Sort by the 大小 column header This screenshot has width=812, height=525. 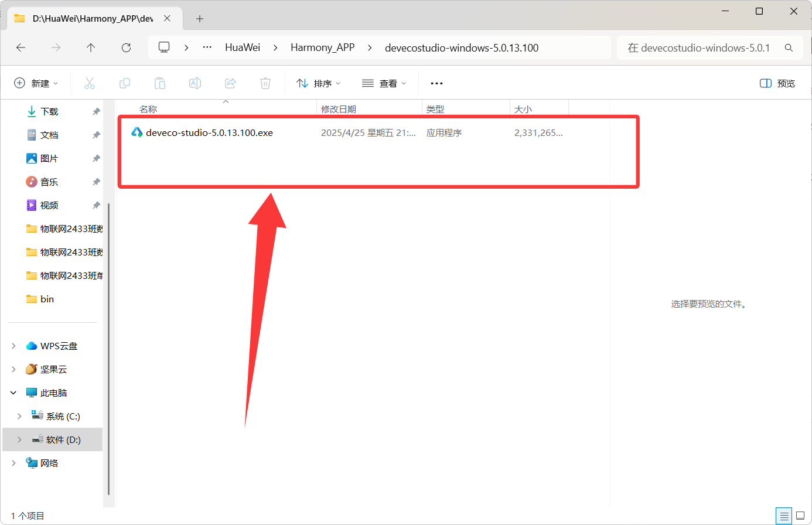pyautogui.click(x=523, y=109)
